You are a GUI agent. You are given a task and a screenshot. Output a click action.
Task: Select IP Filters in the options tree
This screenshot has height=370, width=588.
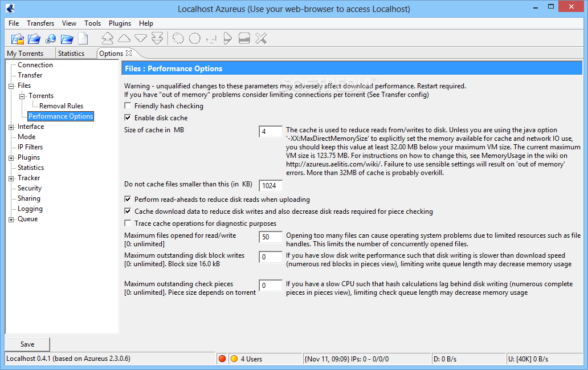click(30, 147)
